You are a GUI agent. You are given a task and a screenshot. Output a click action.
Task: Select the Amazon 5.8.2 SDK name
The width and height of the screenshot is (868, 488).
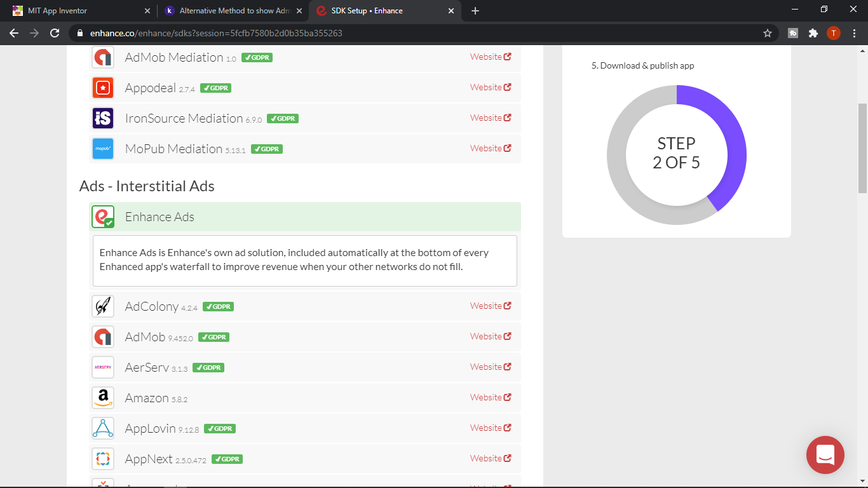[156, 398]
